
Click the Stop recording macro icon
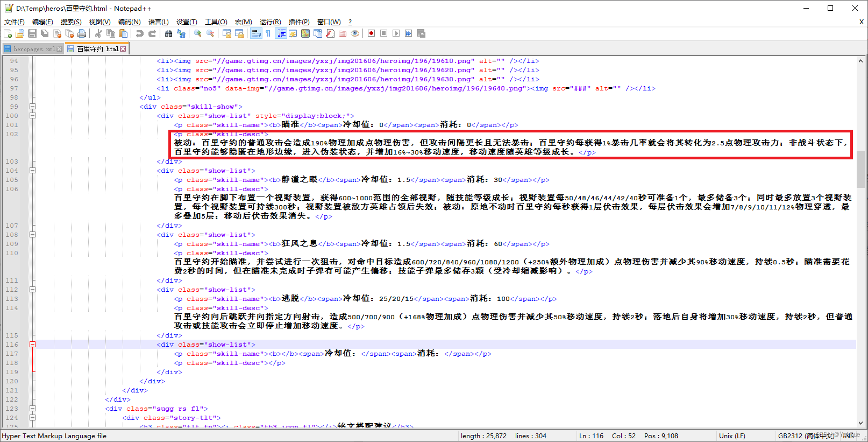pos(383,33)
